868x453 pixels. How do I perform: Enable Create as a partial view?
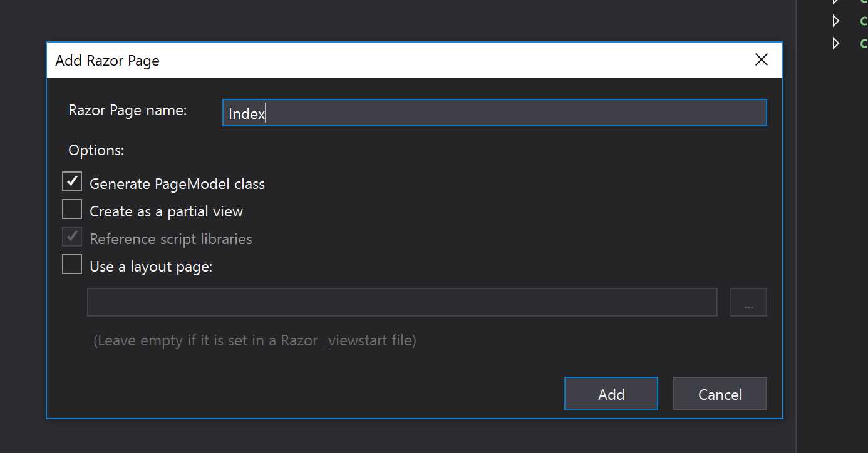click(71, 208)
